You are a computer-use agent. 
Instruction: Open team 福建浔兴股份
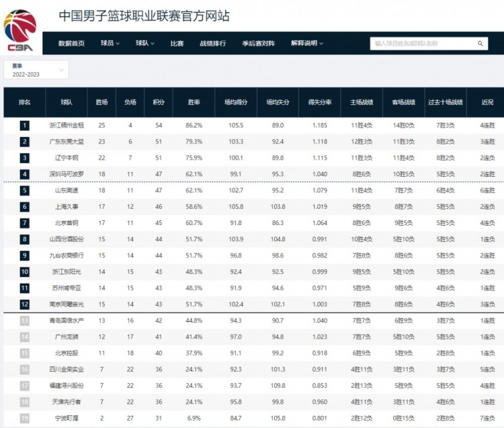[67, 386]
